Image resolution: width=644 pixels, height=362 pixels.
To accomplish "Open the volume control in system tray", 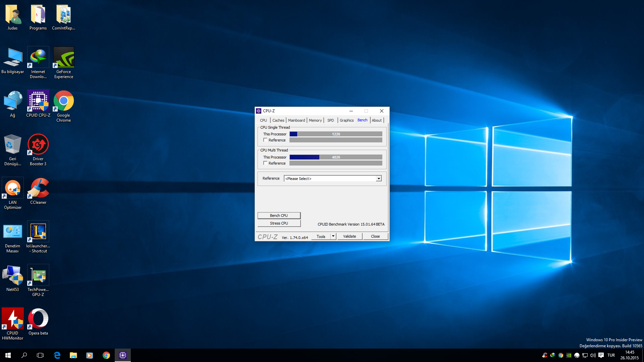I will (593, 355).
